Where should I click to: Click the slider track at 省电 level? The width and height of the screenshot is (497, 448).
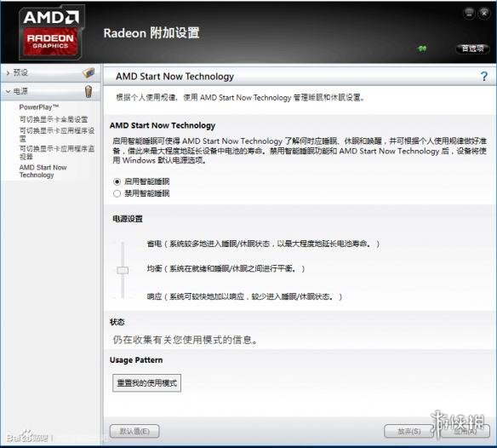(123, 244)
